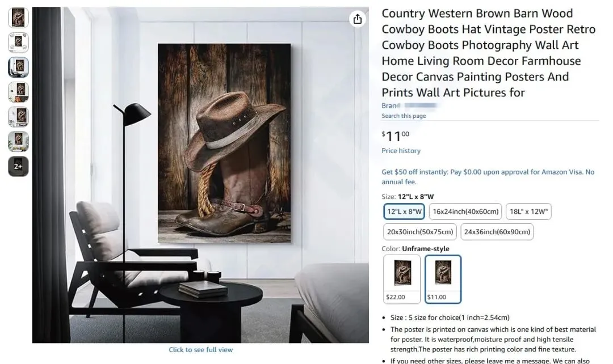Click the Search this page link
The image size is (613, 364).
[x=404, y=116]
